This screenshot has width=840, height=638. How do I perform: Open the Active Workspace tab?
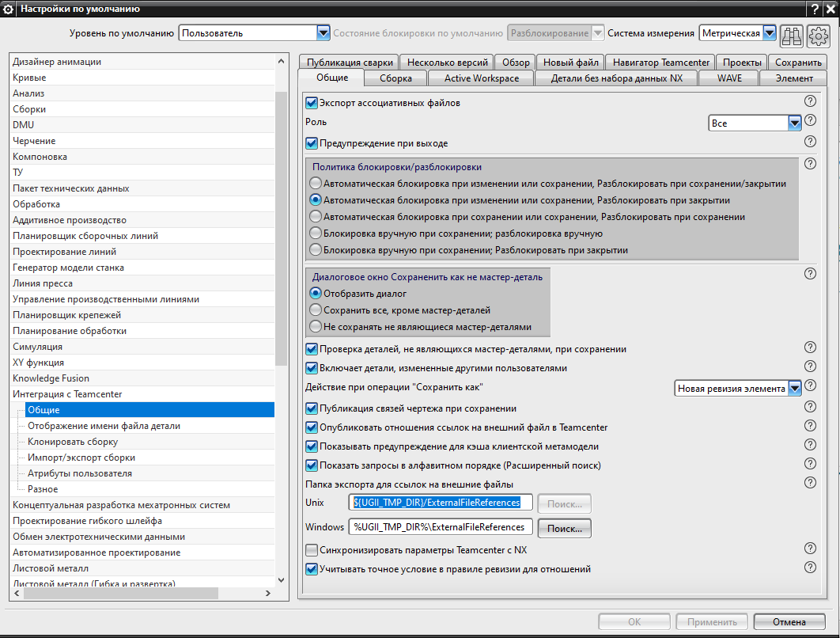pyautogui.click(x=481, y=78)
